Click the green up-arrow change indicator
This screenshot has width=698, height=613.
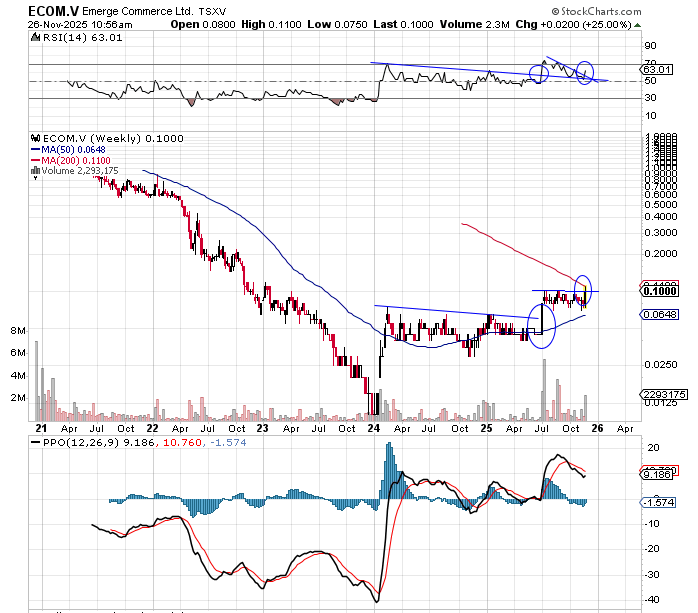(x=637, y=25)
